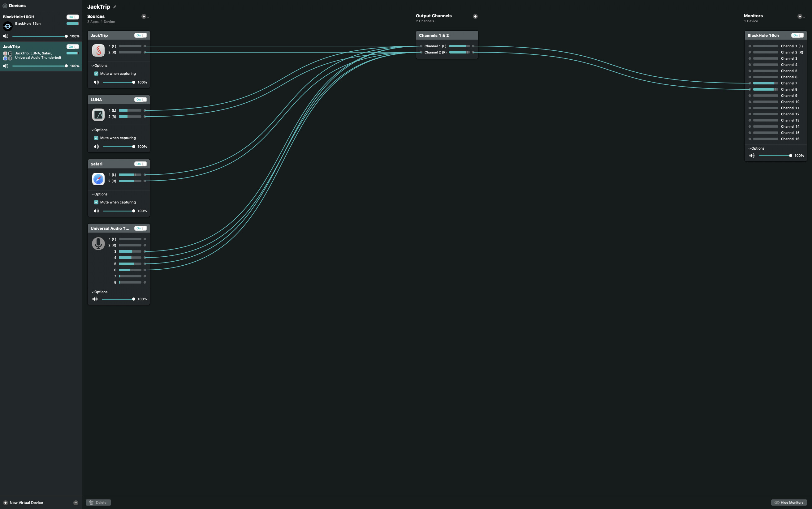This screenshot has width=812, height=509.
Task: Uncheck Mute when capturing for Safari
Action: 96,202
